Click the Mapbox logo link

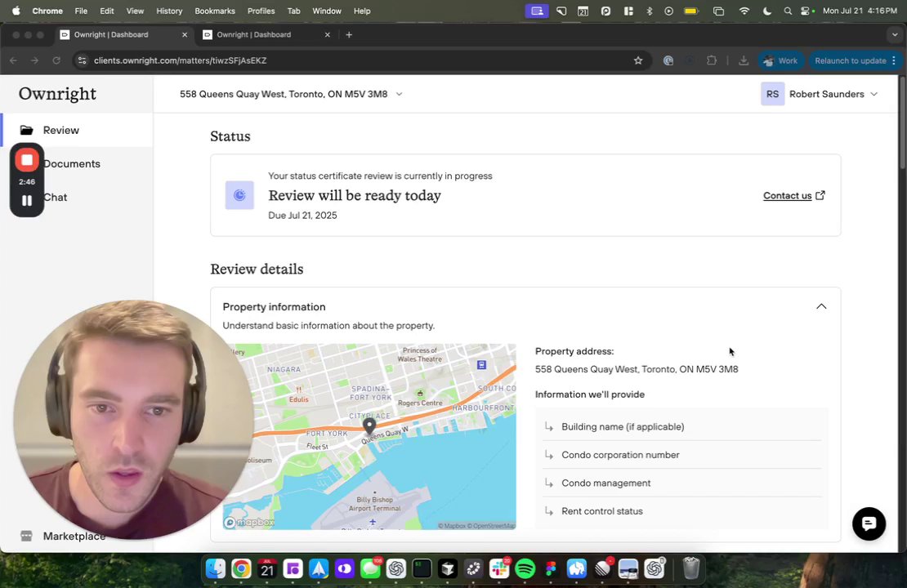(249, 522)
